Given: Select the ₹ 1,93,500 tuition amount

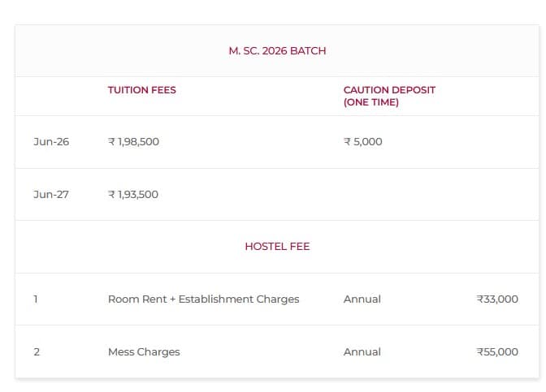Looking at the screenshot, I should tap(133, 194).
